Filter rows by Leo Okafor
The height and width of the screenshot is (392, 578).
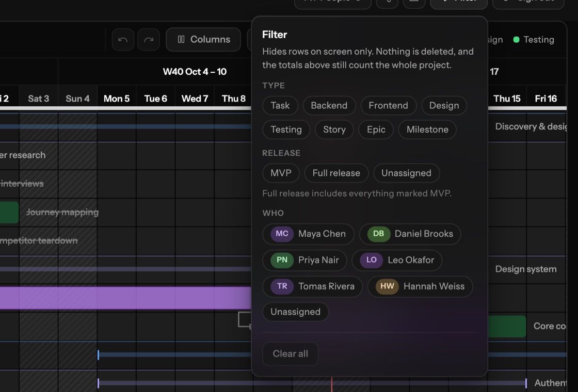397,260
